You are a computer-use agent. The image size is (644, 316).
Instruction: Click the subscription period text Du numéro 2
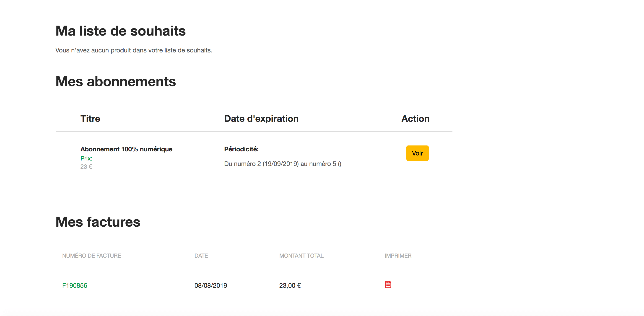(283, 164)
